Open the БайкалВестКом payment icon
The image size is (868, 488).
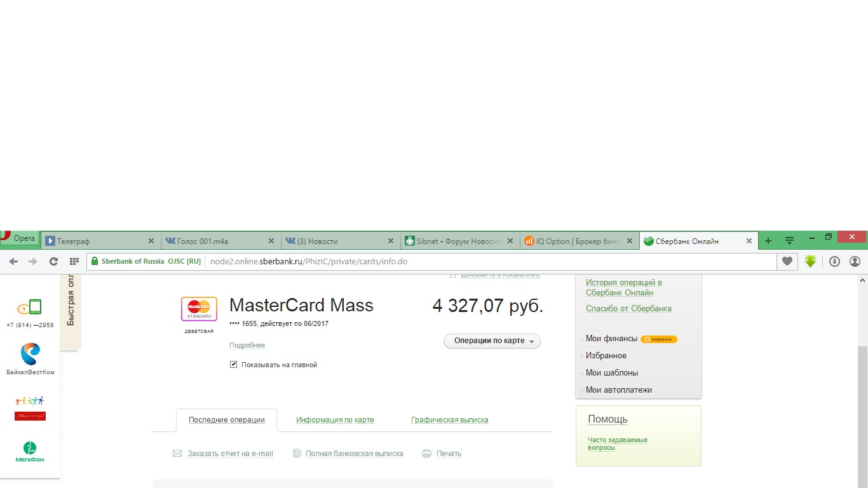tap(30, 354)
